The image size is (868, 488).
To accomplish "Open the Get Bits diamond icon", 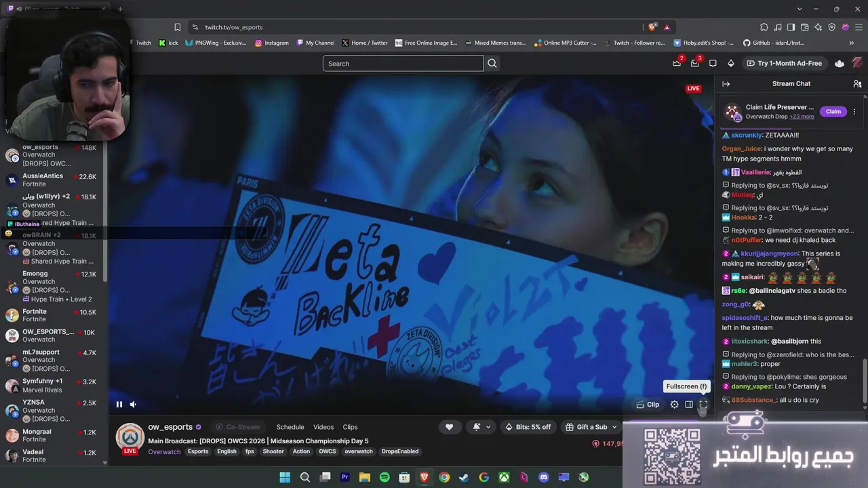I will [x=730, y=63].
